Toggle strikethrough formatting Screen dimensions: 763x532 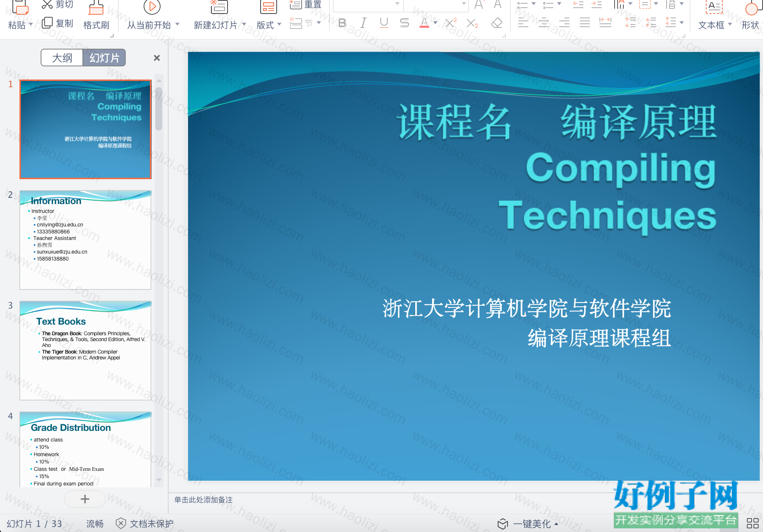[404, 23]
